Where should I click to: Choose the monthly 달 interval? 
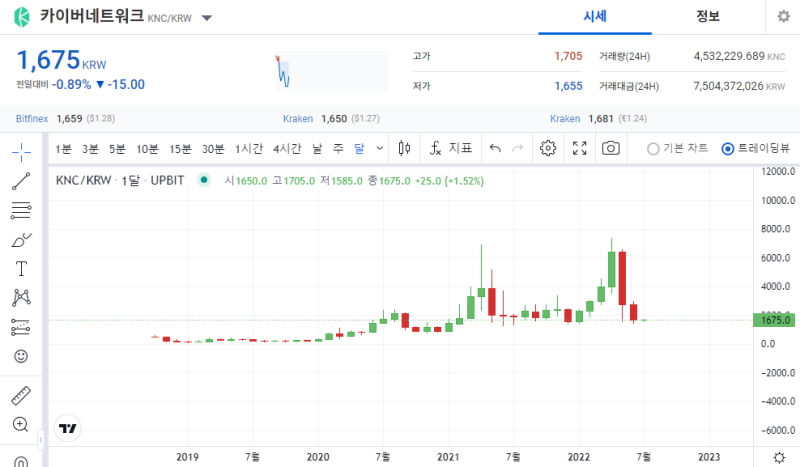pyautogui.click(x=359, y=149)
